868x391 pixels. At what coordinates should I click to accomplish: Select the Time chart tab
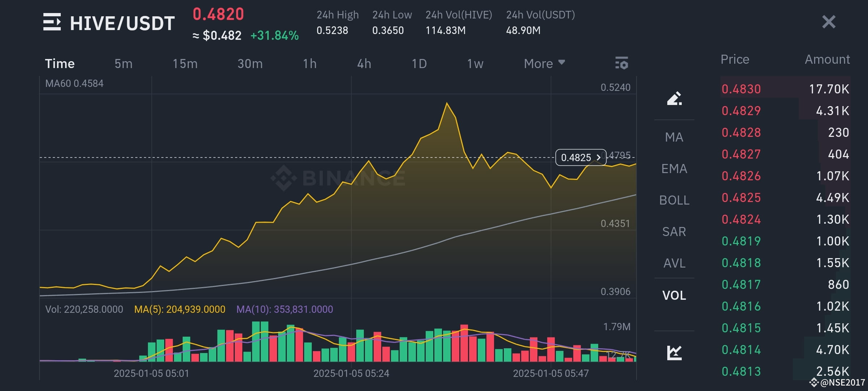[59, 63]
